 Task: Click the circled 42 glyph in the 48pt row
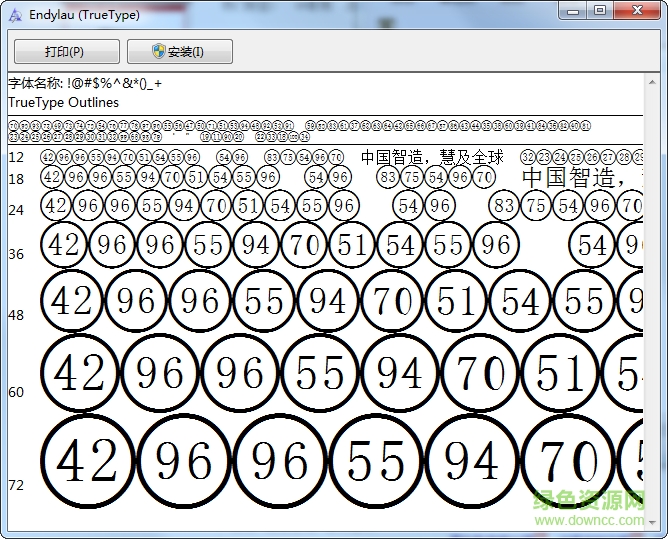point(72,301)
